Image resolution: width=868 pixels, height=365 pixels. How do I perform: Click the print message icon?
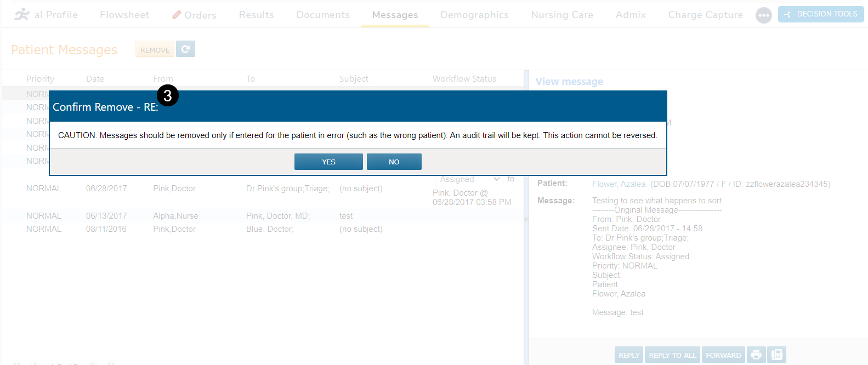[756, 355]
